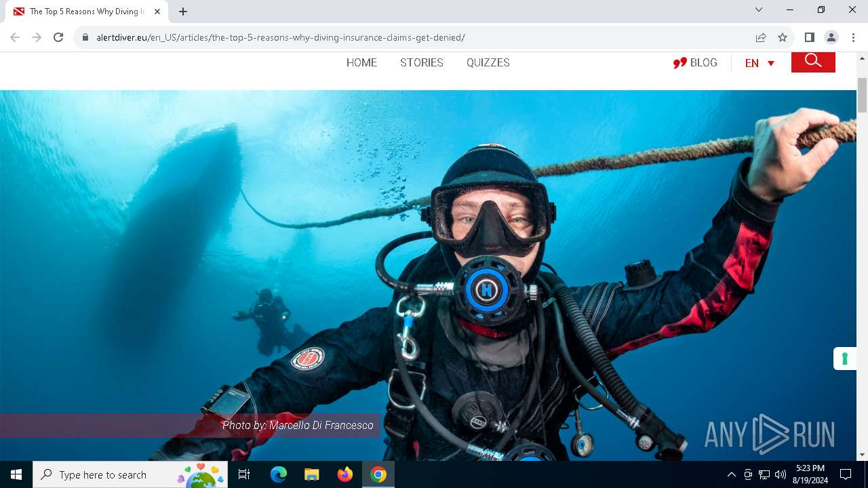The width and height of the screenshot is (868, 488).
Task: Open the volume speaker tray icon
Action: (781, 474)
